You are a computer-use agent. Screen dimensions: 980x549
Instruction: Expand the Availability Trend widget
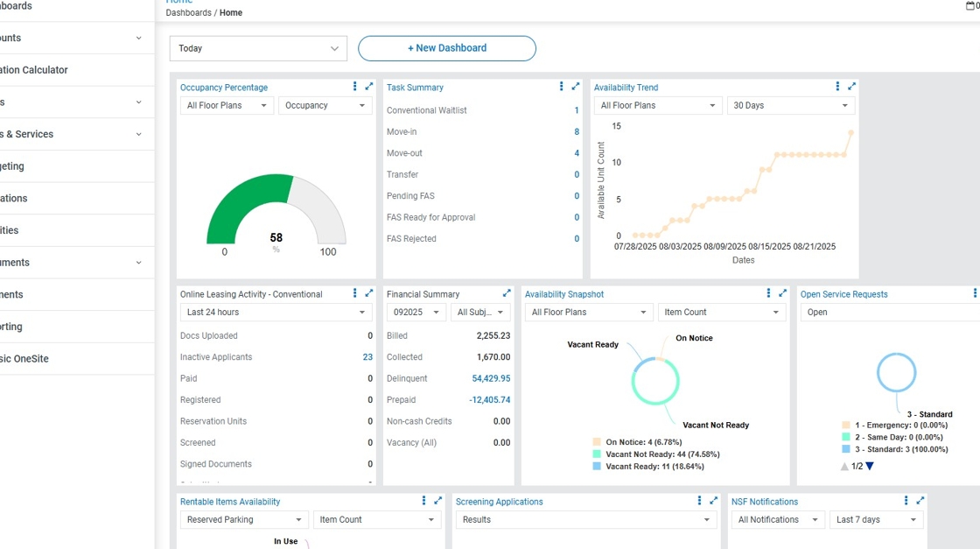(851, 87)
